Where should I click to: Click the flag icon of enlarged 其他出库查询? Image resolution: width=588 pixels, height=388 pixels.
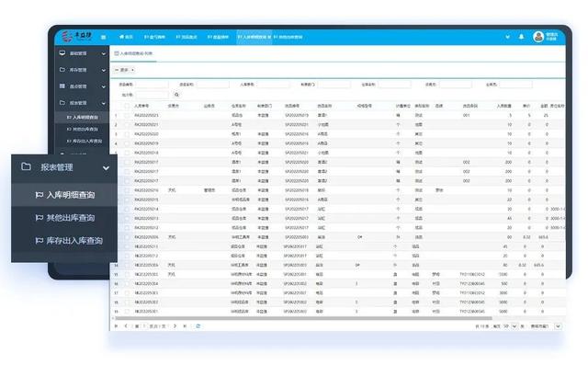tap(39, 218)
